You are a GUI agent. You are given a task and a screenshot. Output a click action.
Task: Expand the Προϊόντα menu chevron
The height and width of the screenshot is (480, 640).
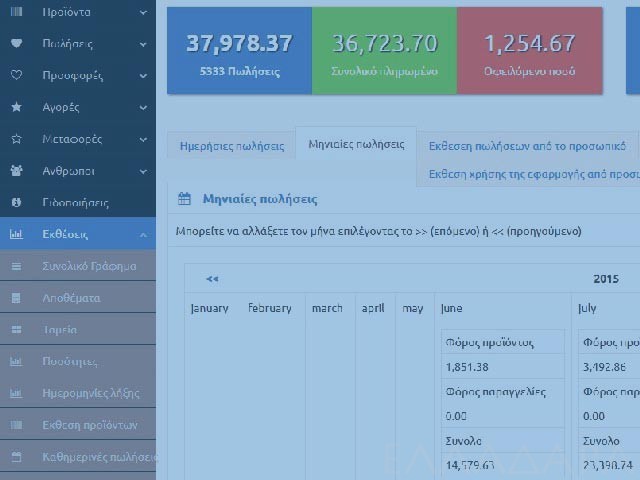click(x=143, y=12)
